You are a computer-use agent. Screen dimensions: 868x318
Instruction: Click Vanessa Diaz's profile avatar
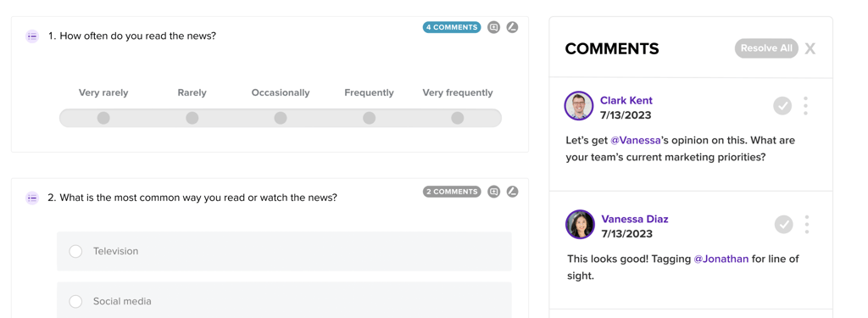[580, 225]
